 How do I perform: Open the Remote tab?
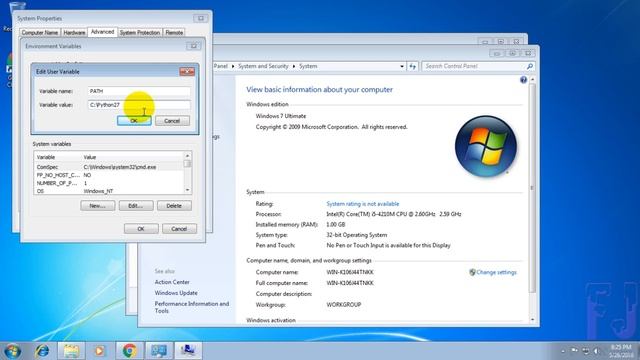pyautogui.click(x=174, y=32)
